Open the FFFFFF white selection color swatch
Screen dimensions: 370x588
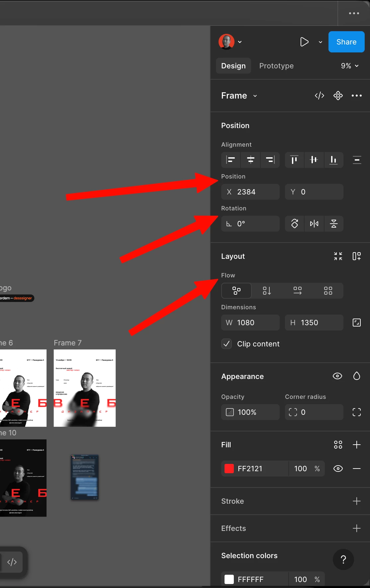point(229,579)
